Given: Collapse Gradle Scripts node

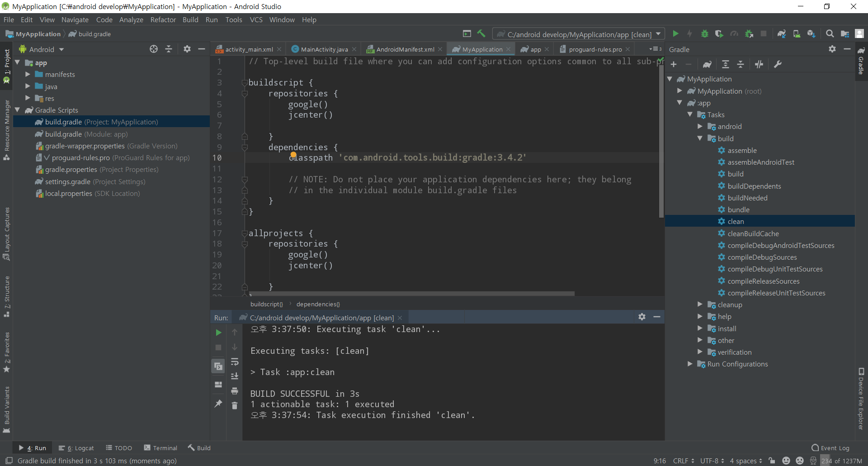Looking at the screenshot, I should coord(18,110).
